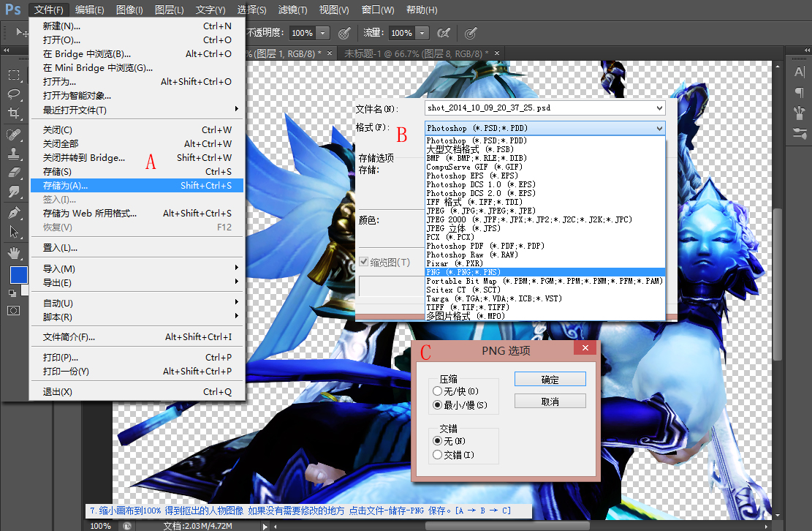This screenshot has height=531, width=812.
Task: Expand 导入(M) submenu
Action: click(x=236, y=267)
